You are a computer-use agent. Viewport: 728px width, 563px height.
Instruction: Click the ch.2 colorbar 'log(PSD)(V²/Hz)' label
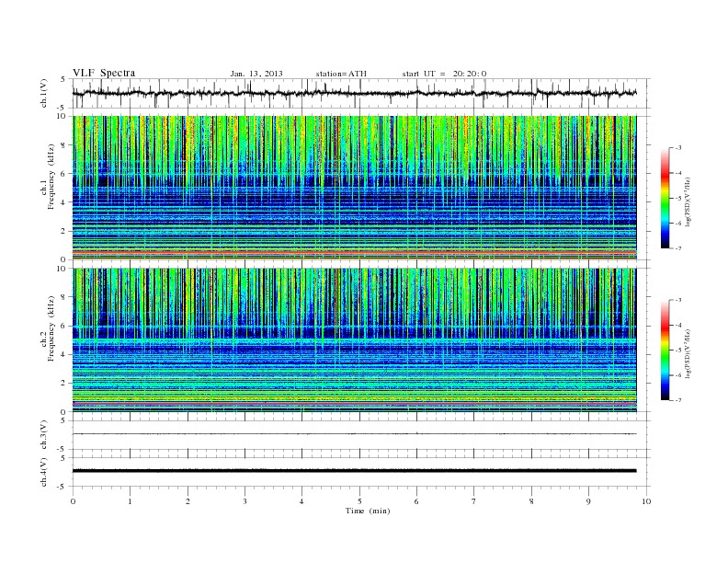pos(688,353)
